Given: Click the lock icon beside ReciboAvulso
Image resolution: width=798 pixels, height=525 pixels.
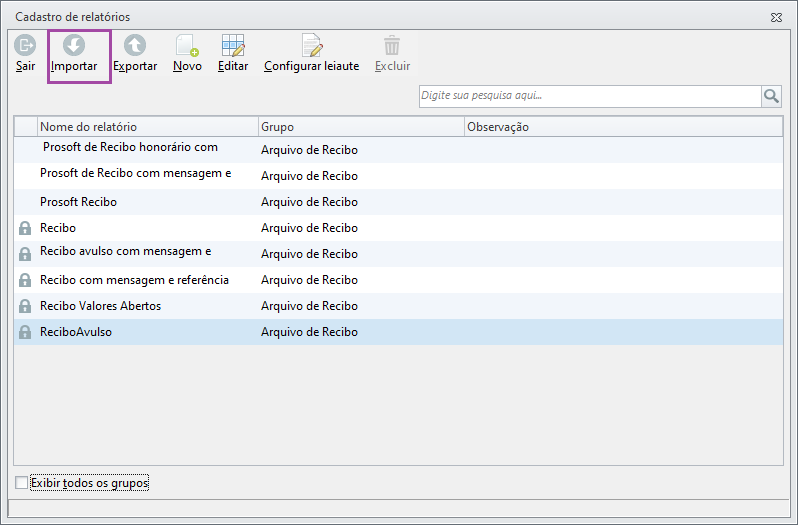Looking at the screenshot, I should 25,332.
